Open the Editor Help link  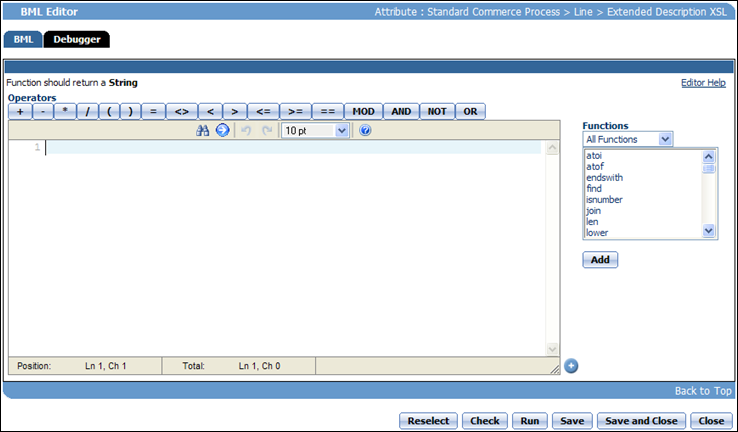pos(703,83)
